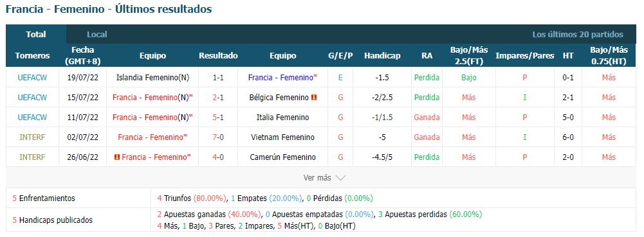Screen dimensions: 644x237
Task: Switch to the Local tab
Action: pyautogui.click(x=97, y=35)
